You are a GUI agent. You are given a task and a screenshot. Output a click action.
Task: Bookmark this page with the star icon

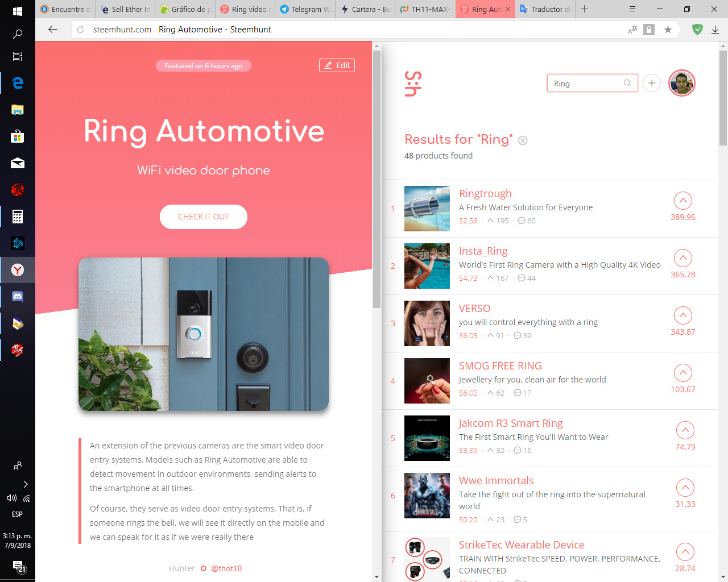(x=668, y=30)
